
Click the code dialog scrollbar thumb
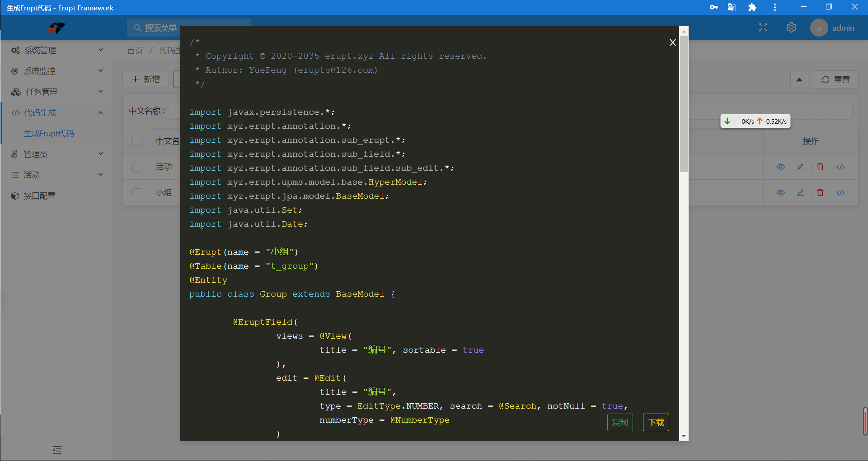pyautogui.click(x=684, y=104)
